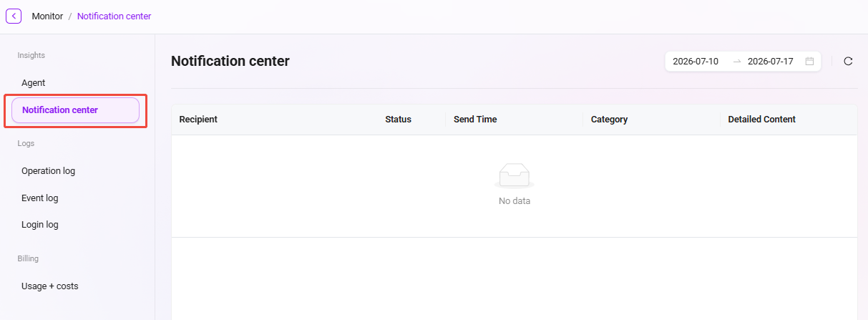This screenshot has height=320, width=868.
Task: Click Monitor in the breadcrumb
Action: (x=47, y=16)
